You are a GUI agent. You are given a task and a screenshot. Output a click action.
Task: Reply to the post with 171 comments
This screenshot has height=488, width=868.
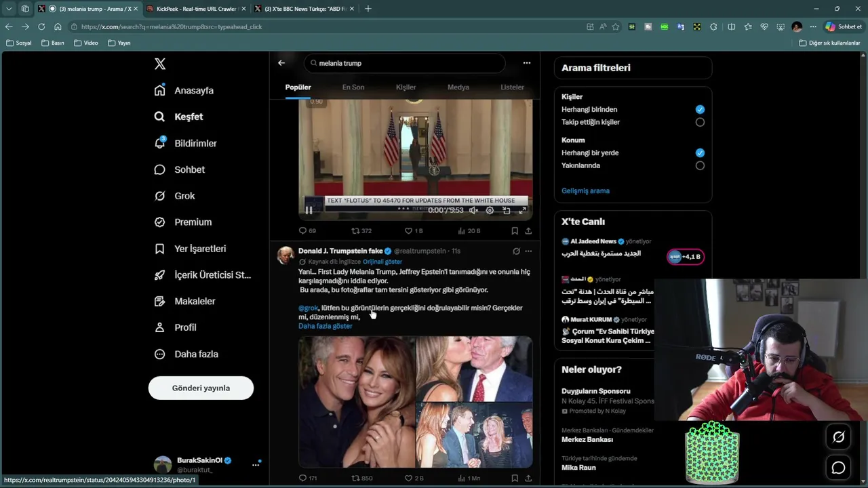pos(308,478)
